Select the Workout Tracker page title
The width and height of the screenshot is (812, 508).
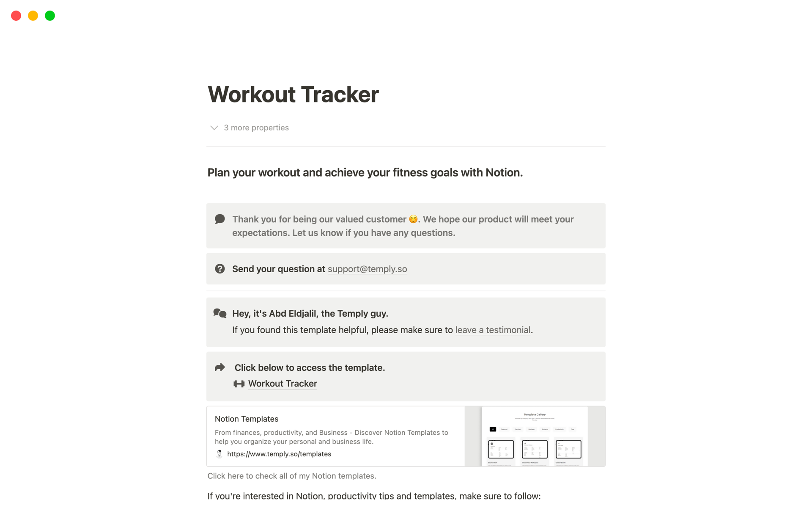(294, 94)
